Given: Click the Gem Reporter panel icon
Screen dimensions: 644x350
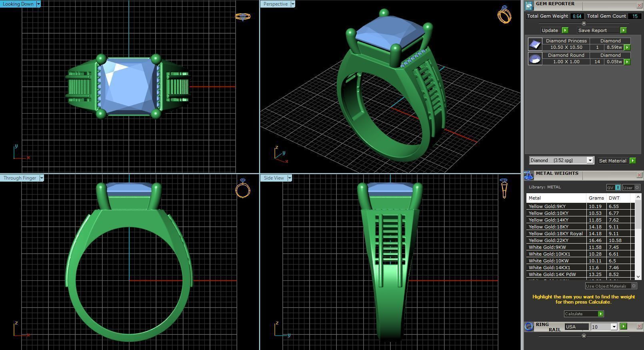Looking at the screenshot, I should 529,6.
